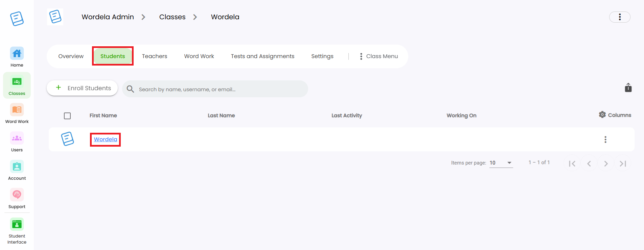Open Support in the sidebar
The image size is (644, 250).
coord(17,199)
